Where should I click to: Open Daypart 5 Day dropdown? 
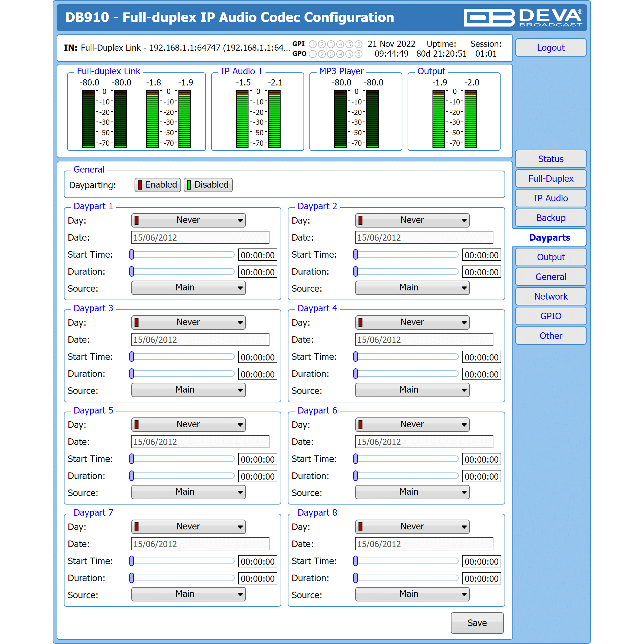pyautogui.click(x=188, y=424)
